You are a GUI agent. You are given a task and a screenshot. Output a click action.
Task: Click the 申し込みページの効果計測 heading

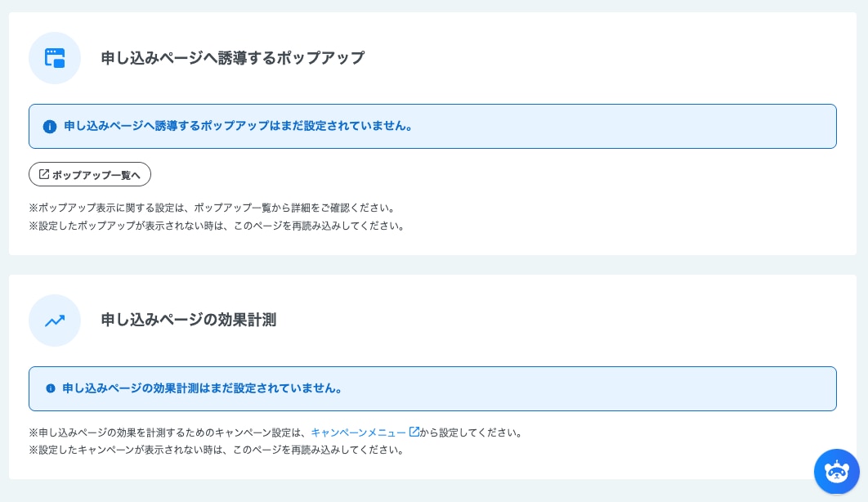tap(188, 320)
